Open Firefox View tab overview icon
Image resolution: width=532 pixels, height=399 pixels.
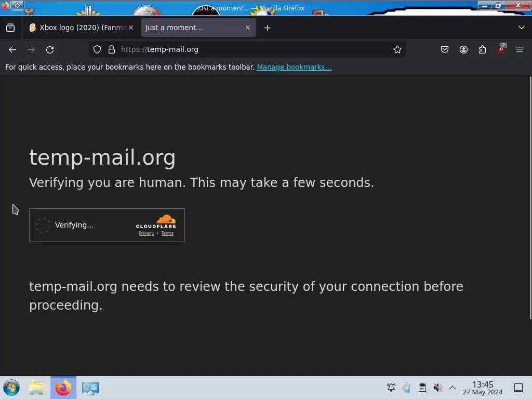[x=10, y=28]
